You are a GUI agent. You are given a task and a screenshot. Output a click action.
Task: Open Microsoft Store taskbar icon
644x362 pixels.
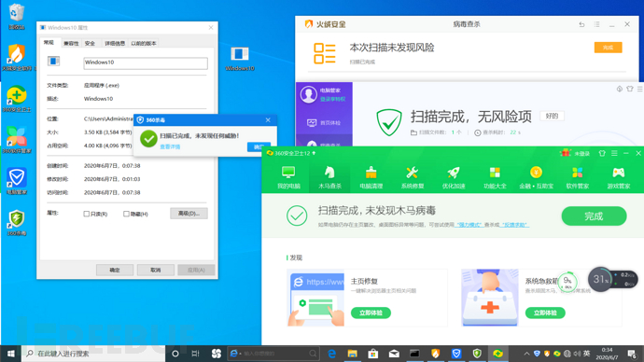coord(373,354)
